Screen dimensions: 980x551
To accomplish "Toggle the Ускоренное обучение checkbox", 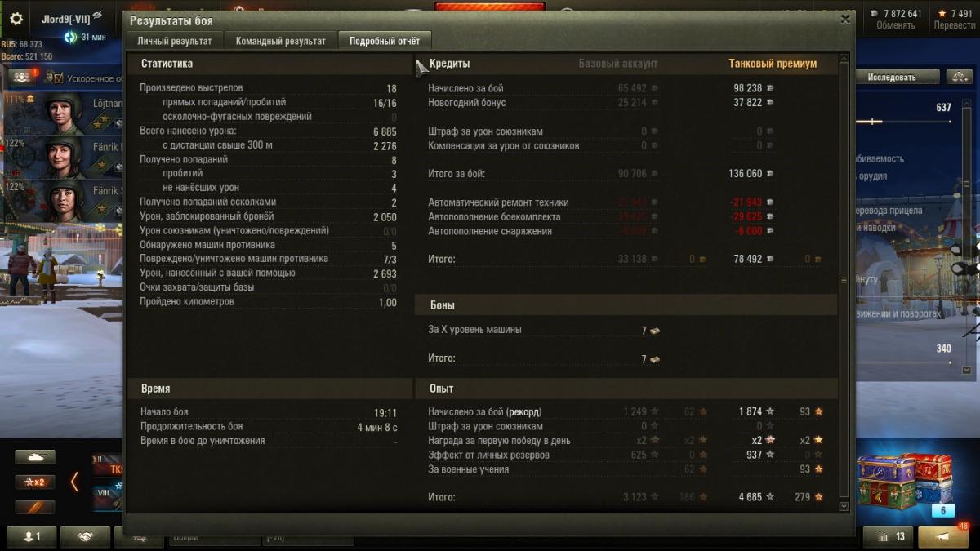I will (x=55, y=78).
